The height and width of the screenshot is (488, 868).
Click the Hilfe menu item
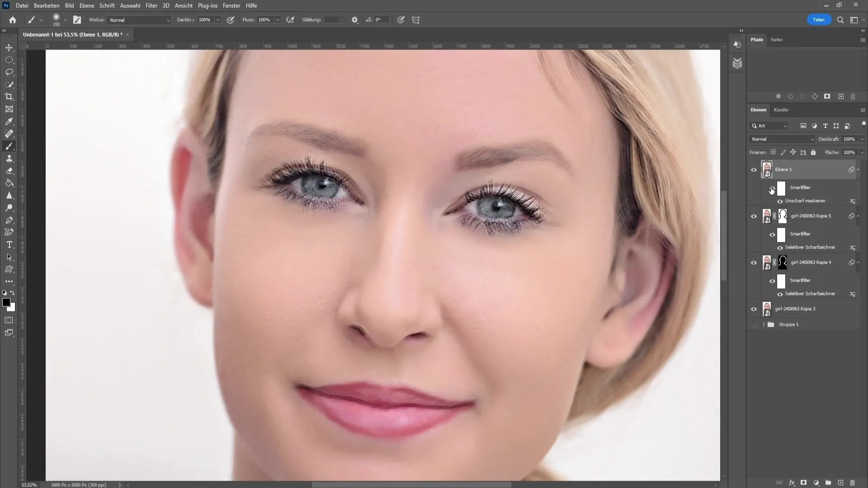click(251, 5)
